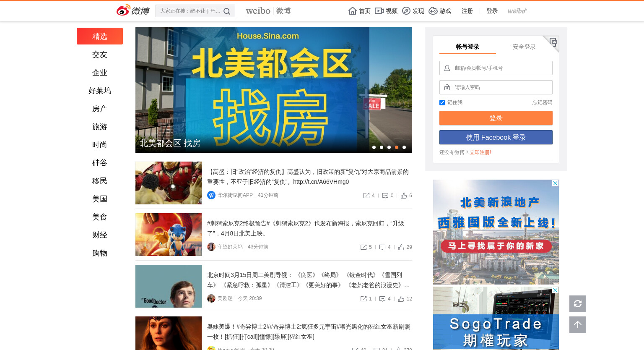The image size is (644, 350).
Task: Select 美国 category
Action: click(x=100, y=199)
